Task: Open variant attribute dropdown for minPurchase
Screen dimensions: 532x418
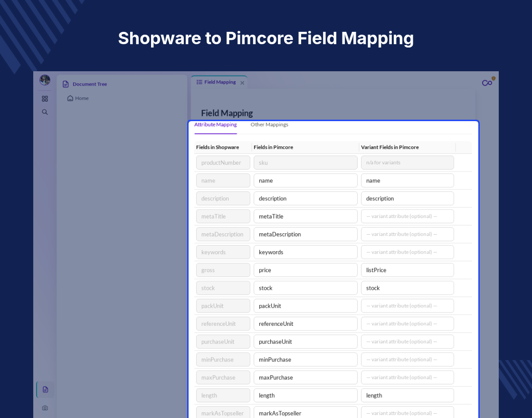Action: click(x=407, y=360)
